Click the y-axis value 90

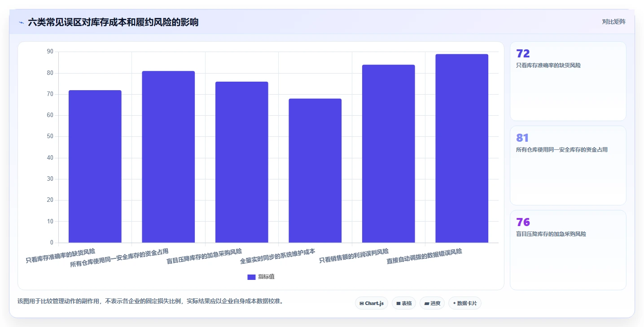pos(50,52)
